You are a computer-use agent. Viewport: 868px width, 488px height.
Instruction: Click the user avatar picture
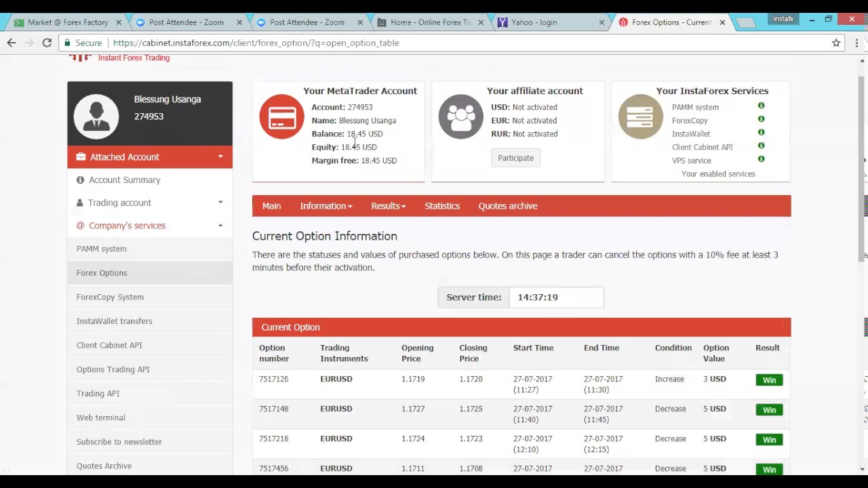(96, 116)
